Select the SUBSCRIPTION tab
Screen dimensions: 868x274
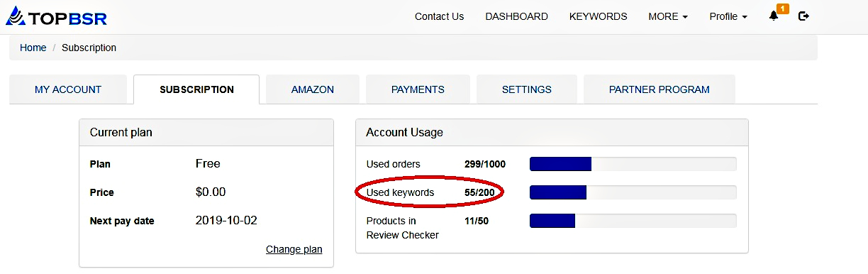pos(196,89)
